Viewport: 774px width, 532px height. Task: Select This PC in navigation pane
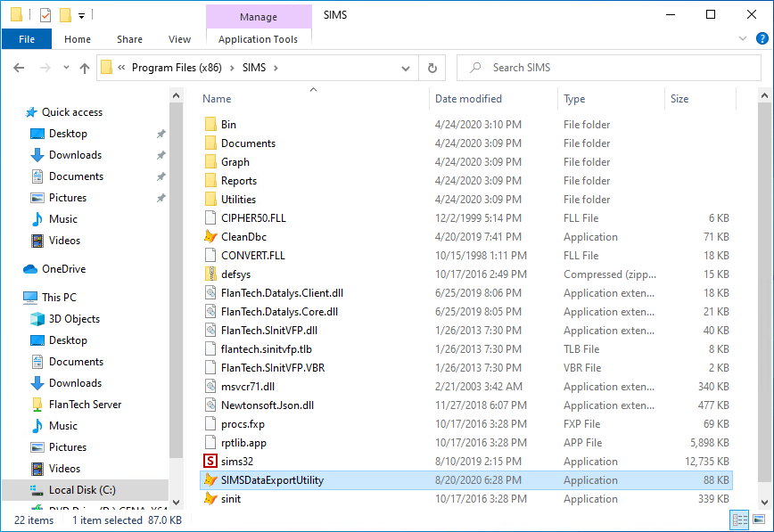[59, 297]
